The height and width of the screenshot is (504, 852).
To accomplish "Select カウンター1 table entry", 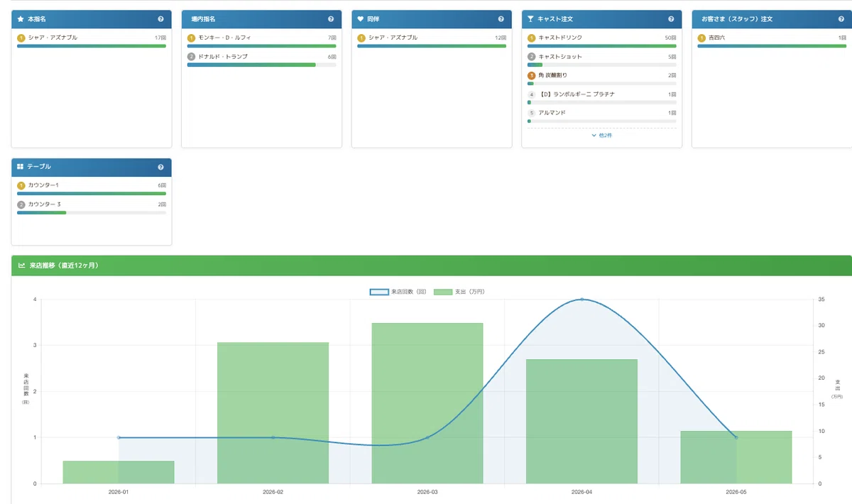I will pyautogui.click(x=92, y=188).
